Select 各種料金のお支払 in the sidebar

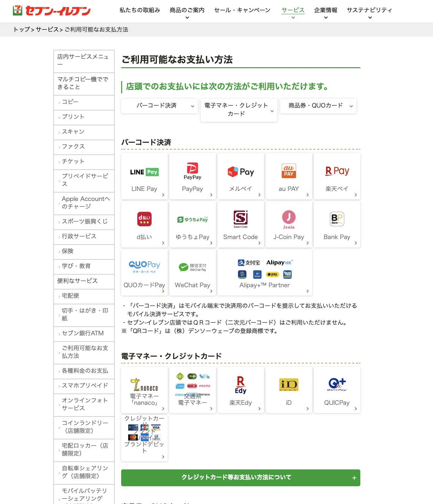(x=84, y=371)
